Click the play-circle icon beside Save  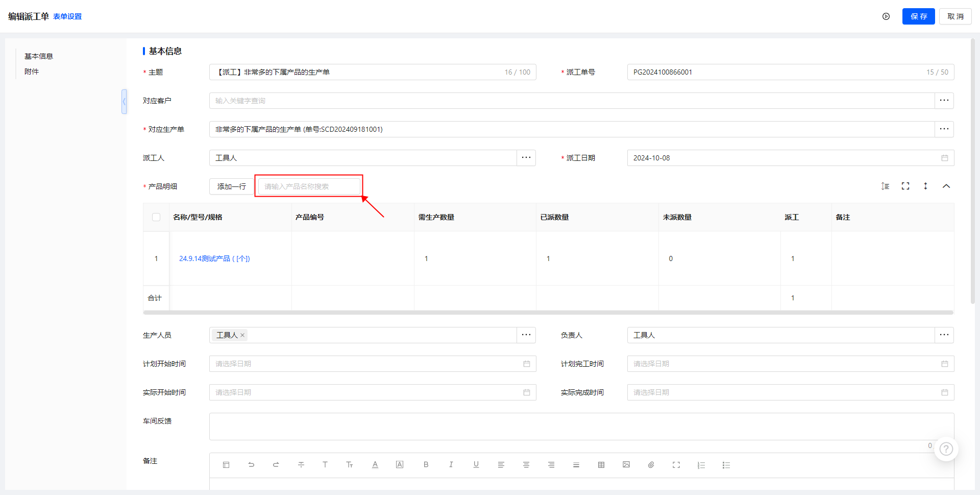(886, 16)
